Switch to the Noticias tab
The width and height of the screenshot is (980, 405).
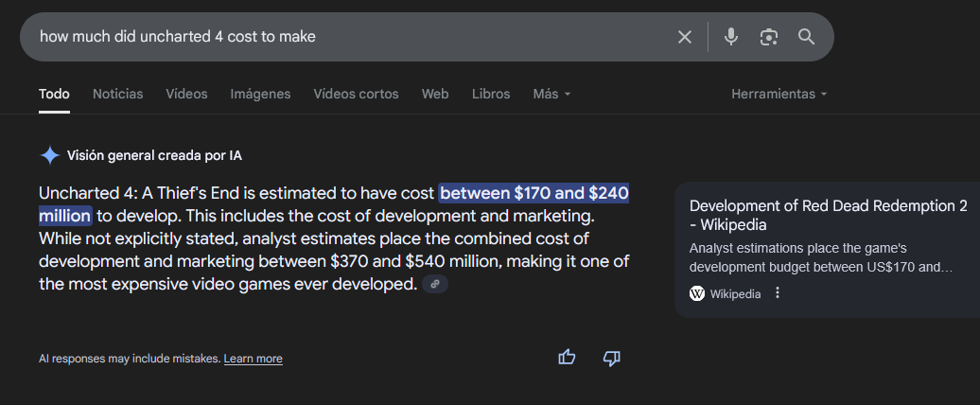pos(117,94)
